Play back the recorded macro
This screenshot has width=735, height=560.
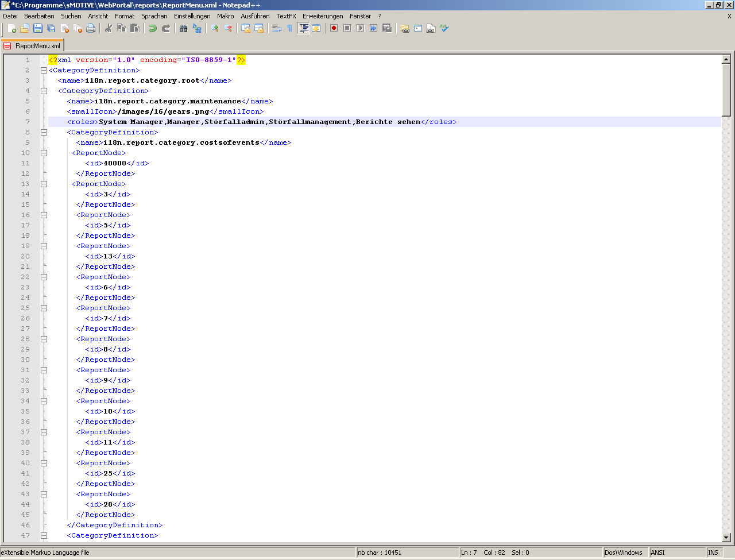tap(360, 28)
